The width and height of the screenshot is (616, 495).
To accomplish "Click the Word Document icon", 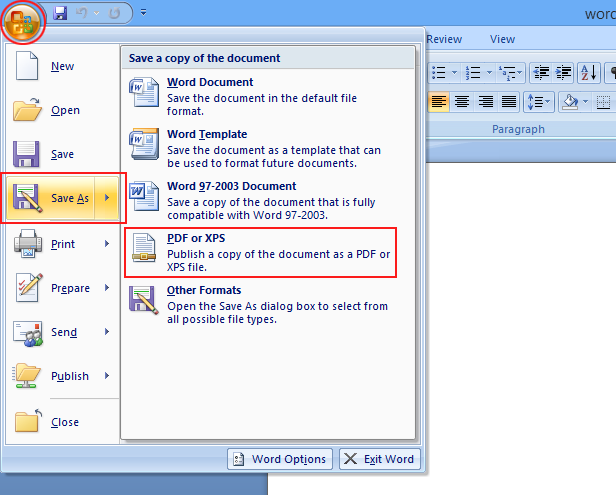I will 144,92.
